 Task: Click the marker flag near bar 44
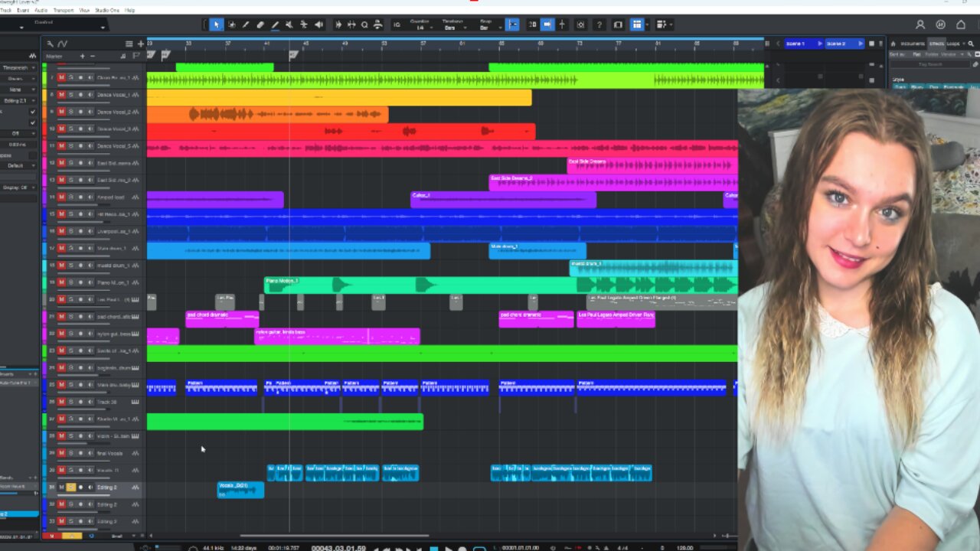[292, 55]
